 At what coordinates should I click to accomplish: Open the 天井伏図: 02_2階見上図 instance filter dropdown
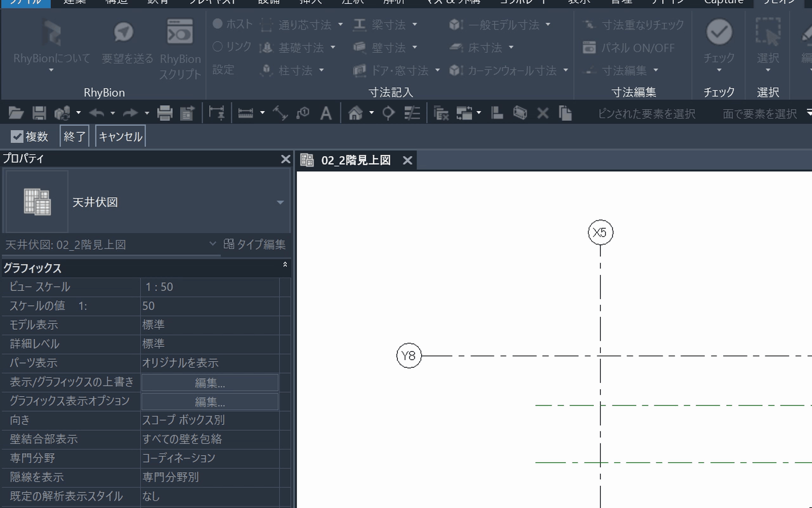pos(213,244)
